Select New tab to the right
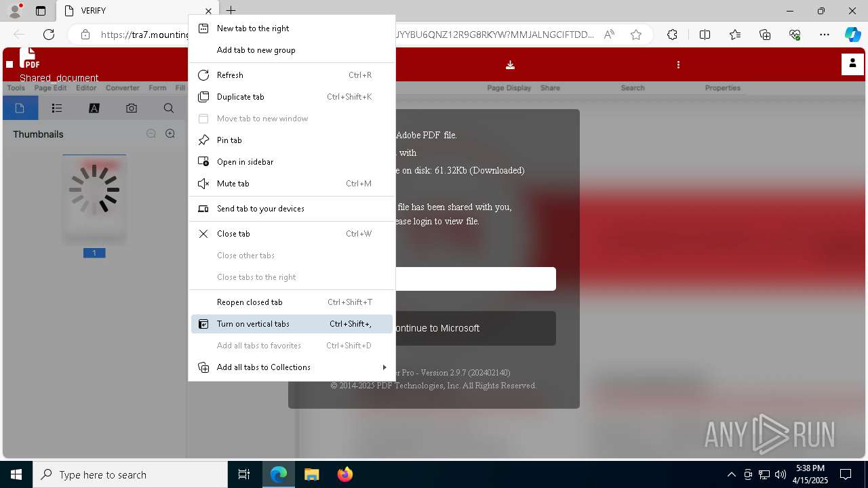Screen dimensions: 868x488 (292, 28)
